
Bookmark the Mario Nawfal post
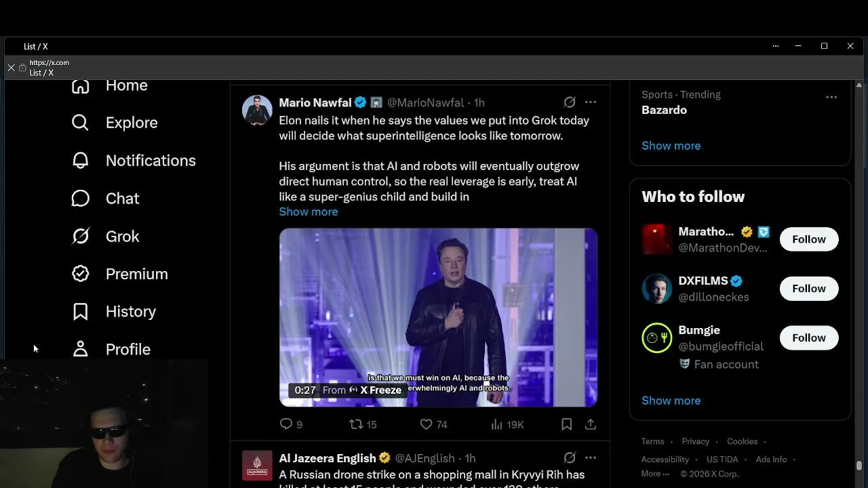566,424
